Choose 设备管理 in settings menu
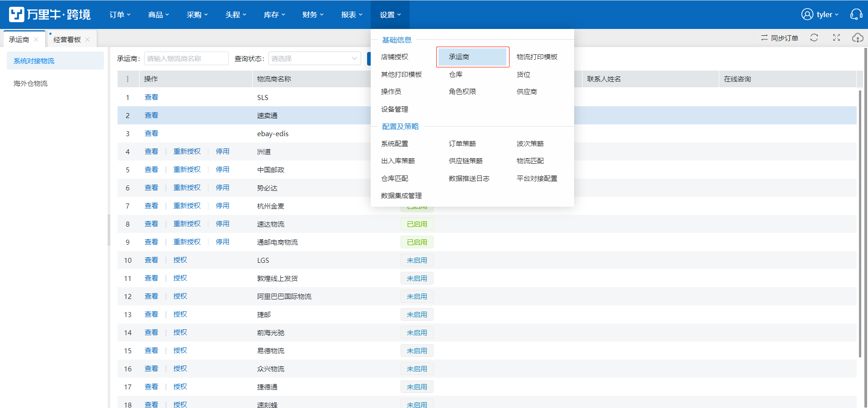 pyautogui.click(x=395, y=109)
